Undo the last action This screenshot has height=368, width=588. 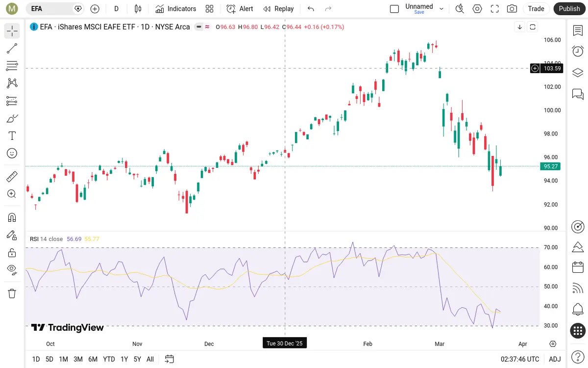pos(311,9)
